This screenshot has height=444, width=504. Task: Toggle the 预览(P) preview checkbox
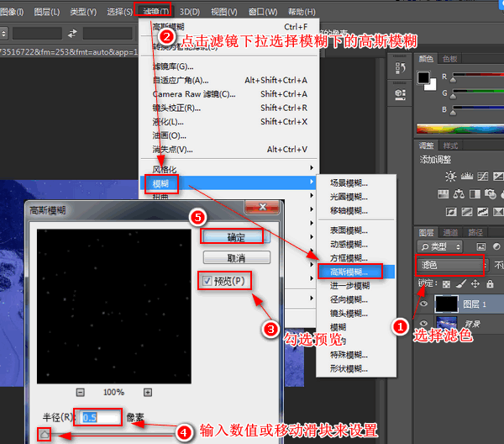point(207,281)
